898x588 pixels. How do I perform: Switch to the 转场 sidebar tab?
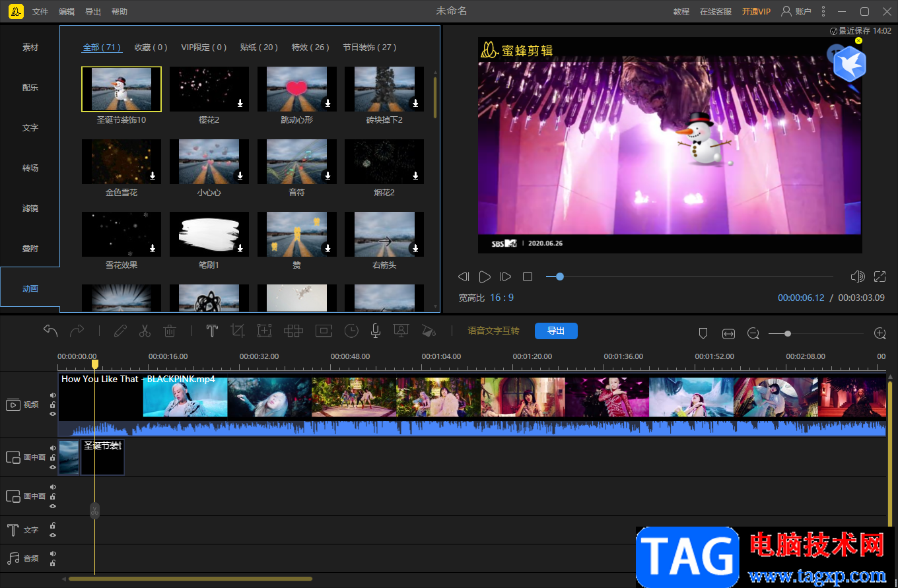tap(30, 168)
